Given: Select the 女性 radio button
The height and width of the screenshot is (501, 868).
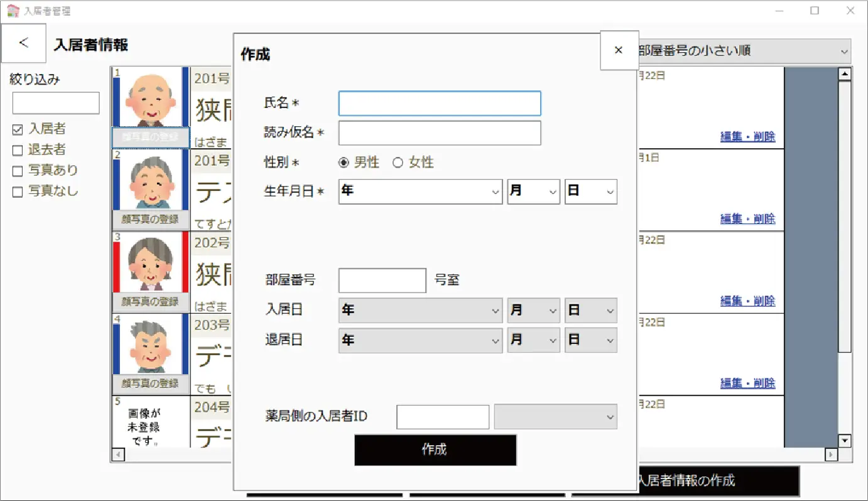Looking at the screenshot, I should point(398,163).
